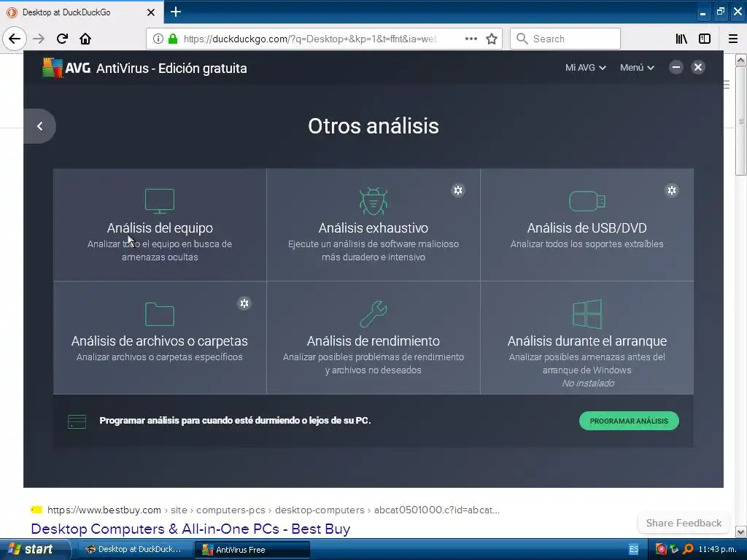Reload the current page in Firefox
Screen dimensions: 747x560
[62, 39]
